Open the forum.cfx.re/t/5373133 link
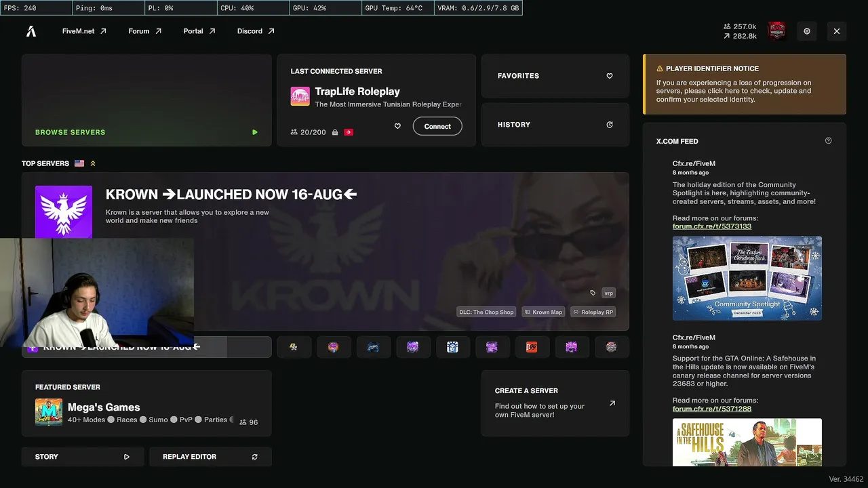868x488 pixels. pyautogui.click(x=712, y=226)
